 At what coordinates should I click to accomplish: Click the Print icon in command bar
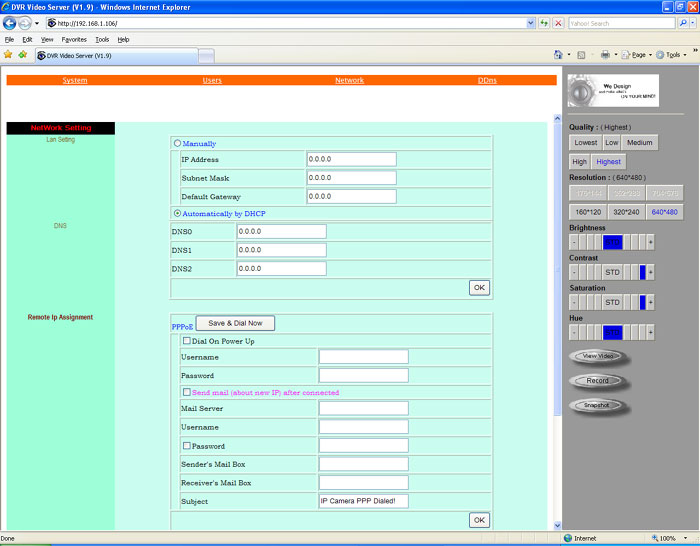click(605, 55)
